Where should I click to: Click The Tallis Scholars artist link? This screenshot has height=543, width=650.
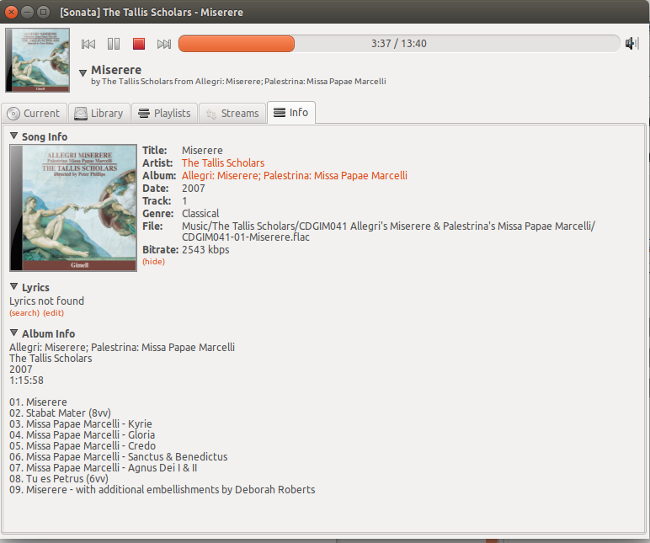pos(223,163)
